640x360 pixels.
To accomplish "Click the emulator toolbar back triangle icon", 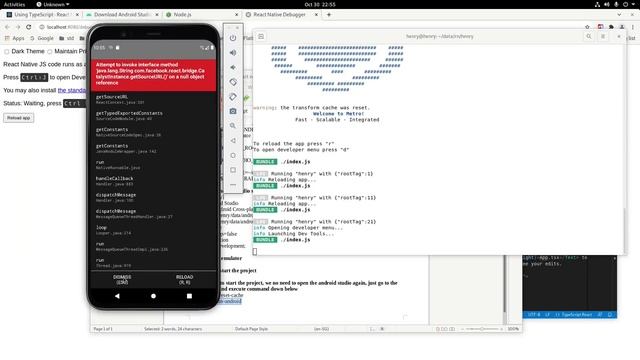I will click(x=233, y=140).
